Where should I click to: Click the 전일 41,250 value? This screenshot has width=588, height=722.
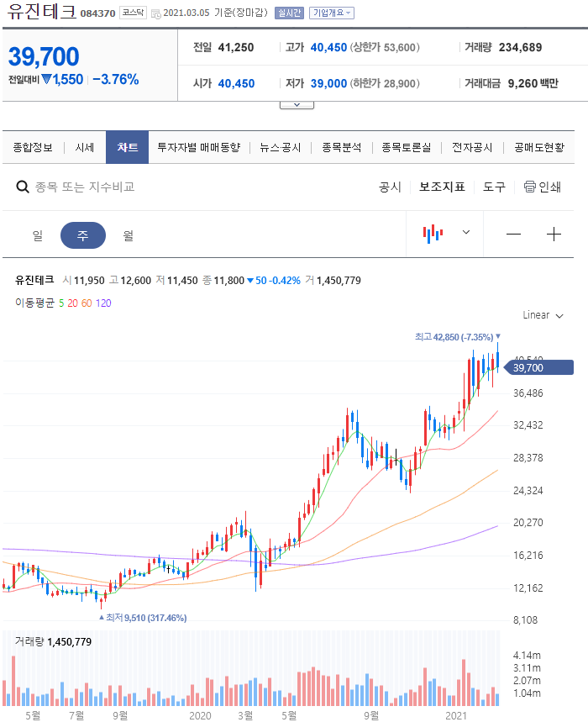coord(236,47)
